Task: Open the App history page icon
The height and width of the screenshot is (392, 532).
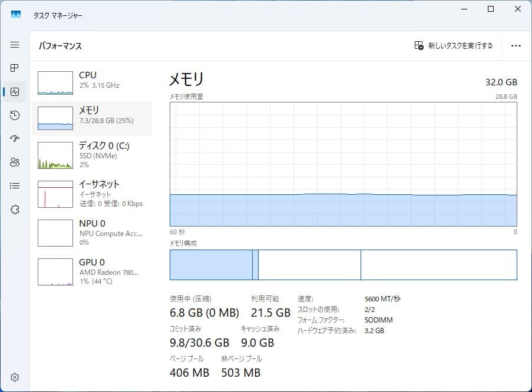Action: click(15, 115)
